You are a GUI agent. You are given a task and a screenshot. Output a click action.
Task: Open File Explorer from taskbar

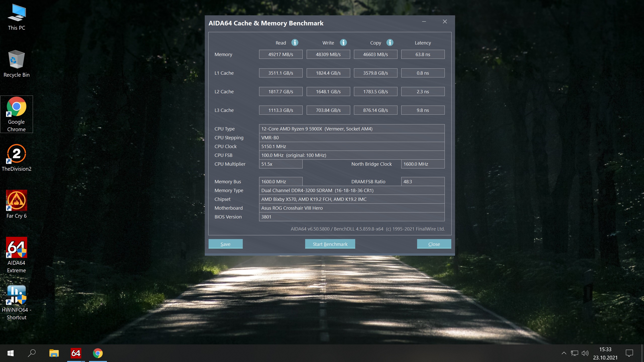pyautogui.click(x=54, y=353)
